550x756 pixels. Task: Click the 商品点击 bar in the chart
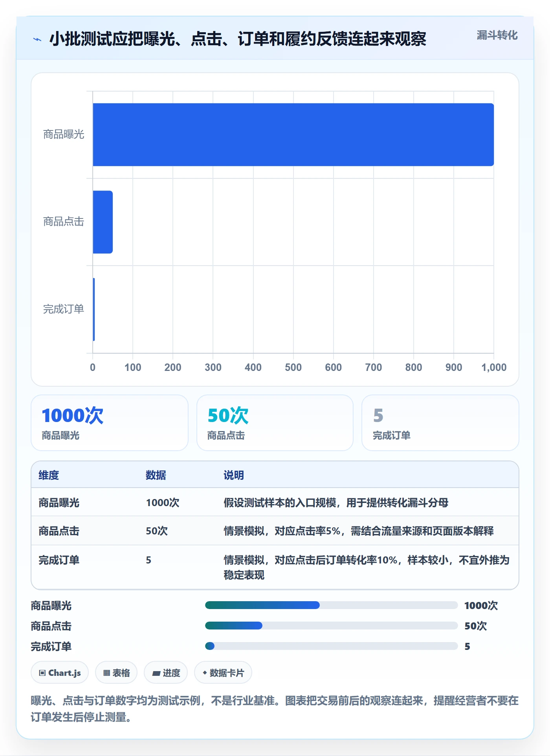[x=103, y=222]
